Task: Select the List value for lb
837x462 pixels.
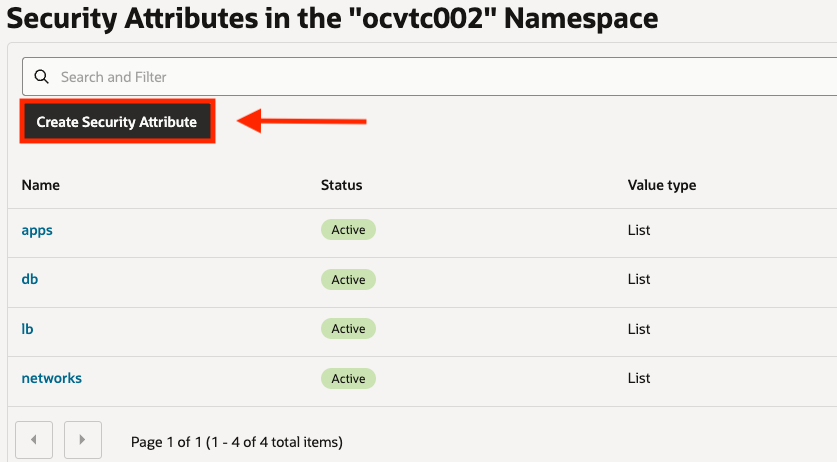Action: (x=639, y=329)
